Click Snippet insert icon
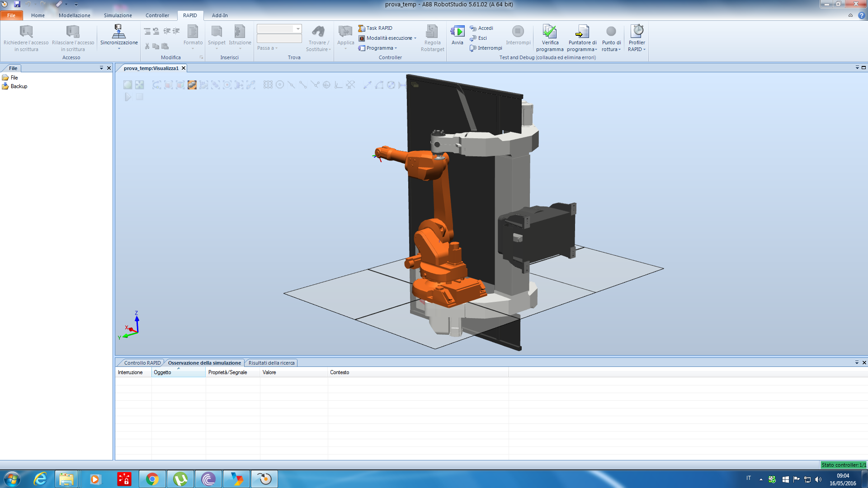 [x=217, y=32]
